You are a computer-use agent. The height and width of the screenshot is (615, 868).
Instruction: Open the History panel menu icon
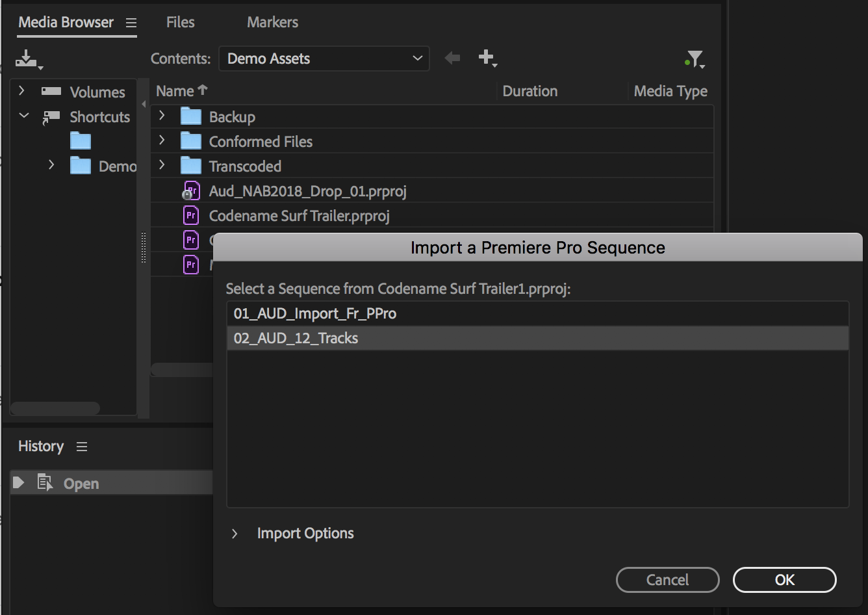click(82, 447)
